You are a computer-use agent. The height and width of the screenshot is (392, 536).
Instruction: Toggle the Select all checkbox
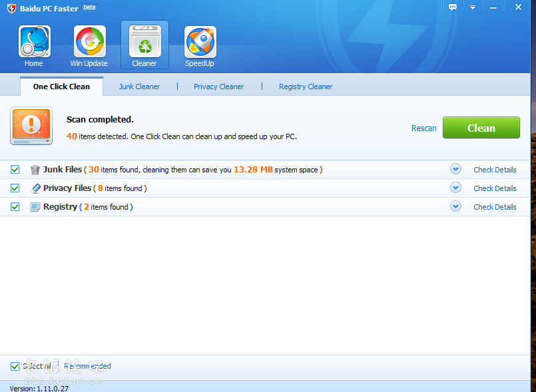(x=15, y=366)
